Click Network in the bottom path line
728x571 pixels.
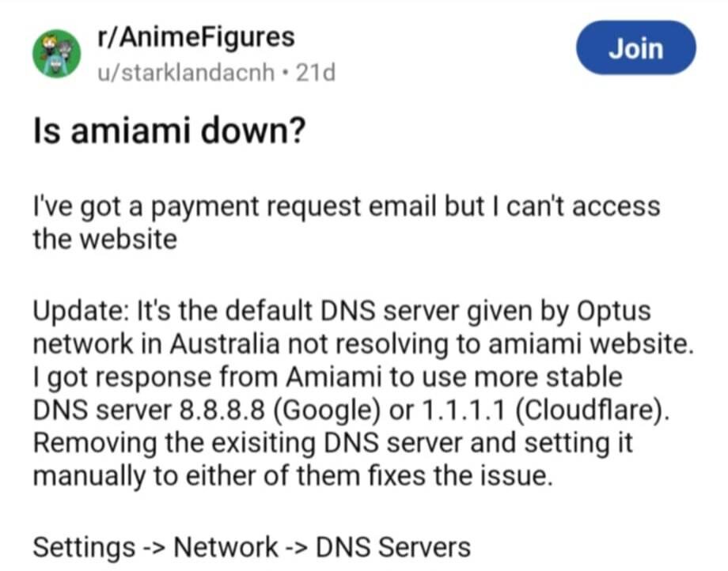[226, 547]
